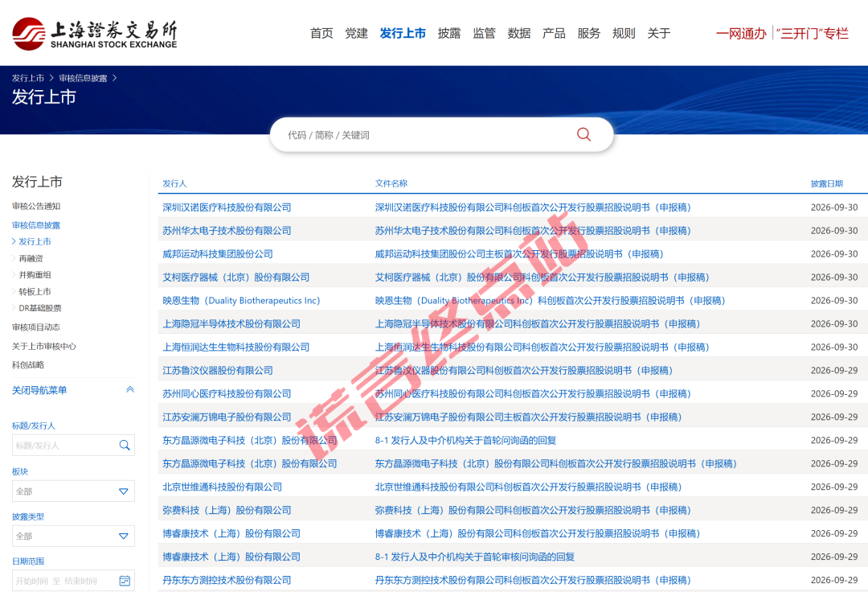This screenshot has height=592, width=868.
Task: Click the 发行人 column header
Action: click(174, 183)
